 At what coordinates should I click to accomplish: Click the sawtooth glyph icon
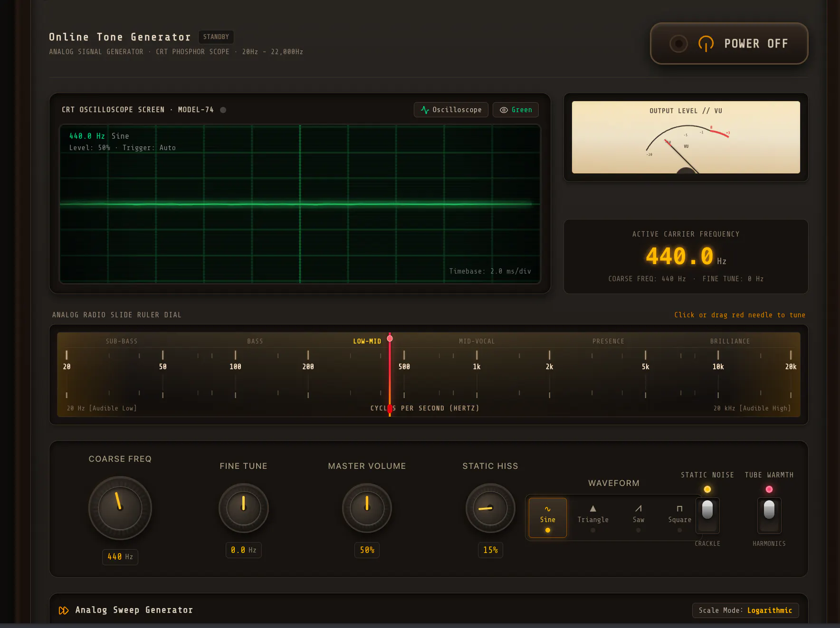[x=639, y=508]
